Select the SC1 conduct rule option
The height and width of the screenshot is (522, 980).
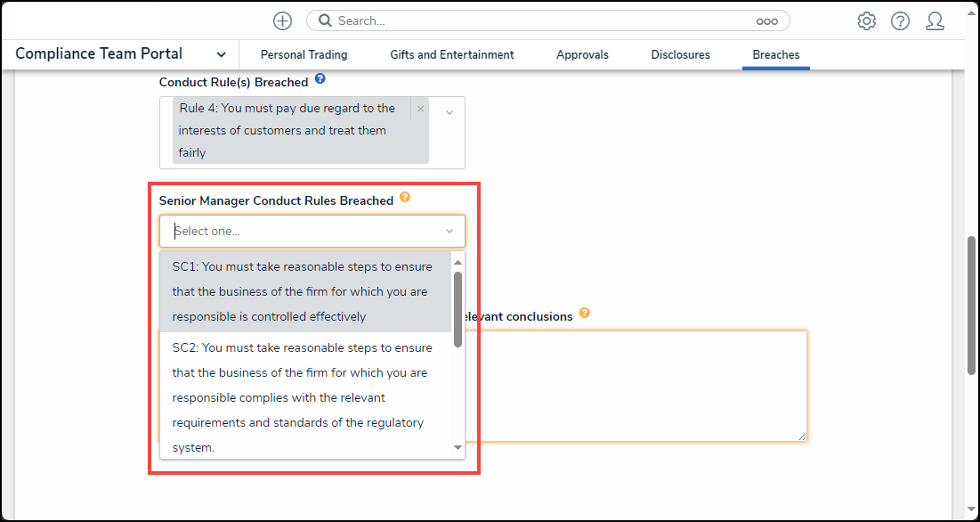click(303, 291)
